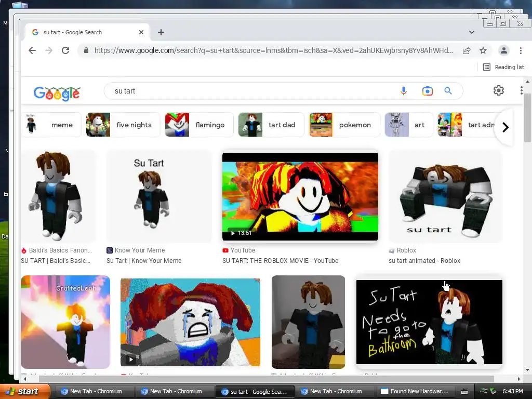Open the crying Su Tart video thumbnail

[x=190, y=322]
